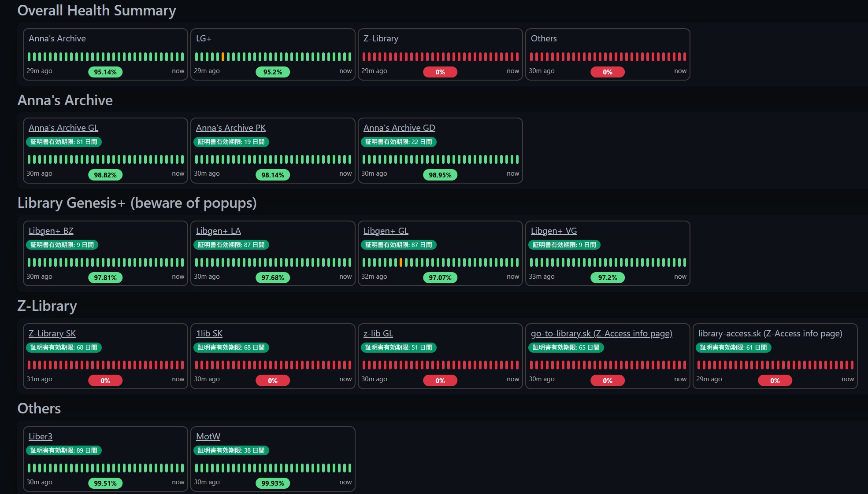The image size is (868, 494).
Task: Click the 68-day certificate badge on Z-Library SK
Action: 64,347
